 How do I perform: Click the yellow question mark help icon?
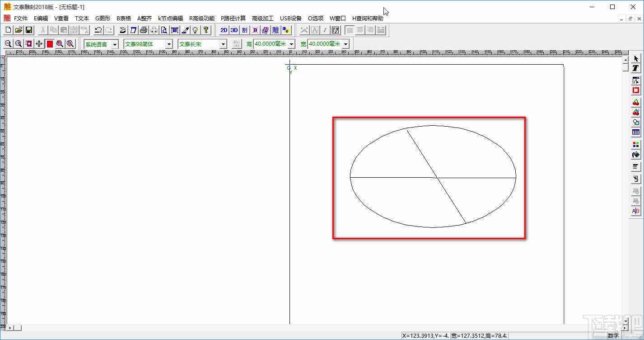(205, 30)
